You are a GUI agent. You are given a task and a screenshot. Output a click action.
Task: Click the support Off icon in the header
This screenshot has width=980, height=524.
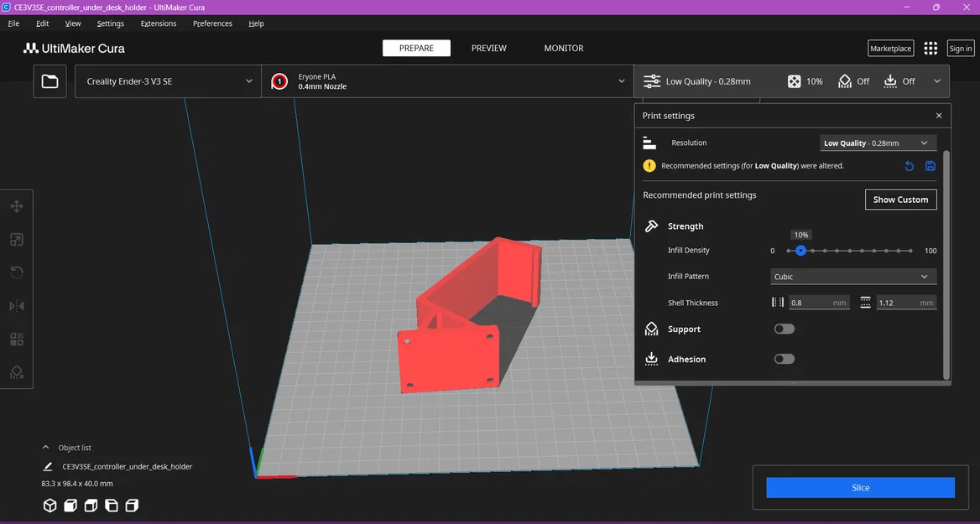pyautogui.click(x=845, y=81)
